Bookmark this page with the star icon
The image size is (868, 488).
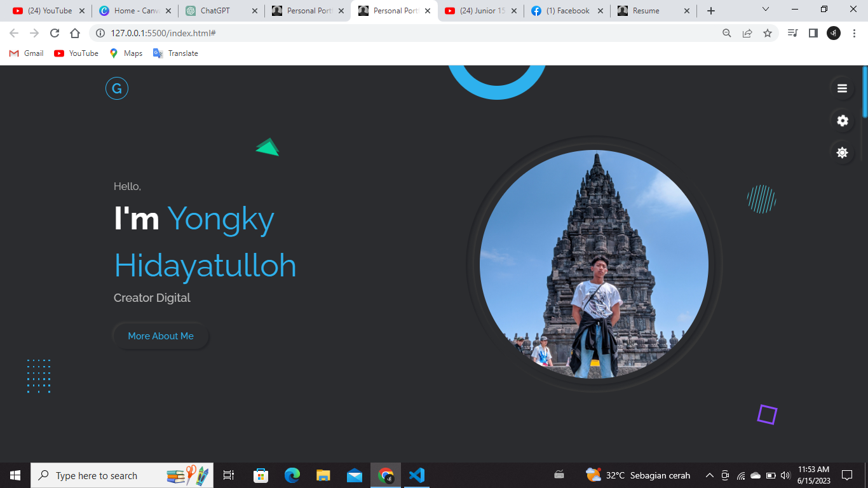coord(768,33)
